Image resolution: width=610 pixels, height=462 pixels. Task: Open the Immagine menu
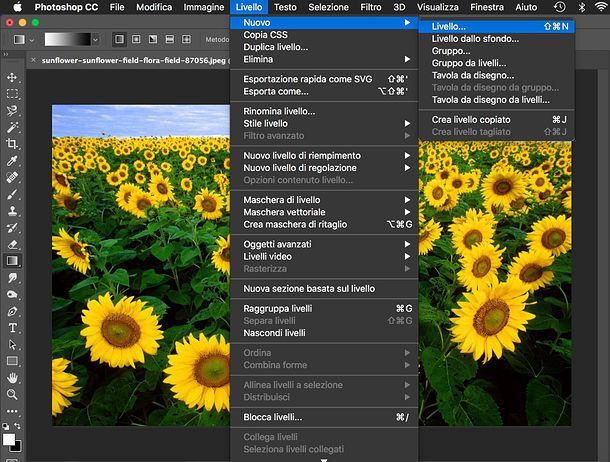tap(203, 7)
